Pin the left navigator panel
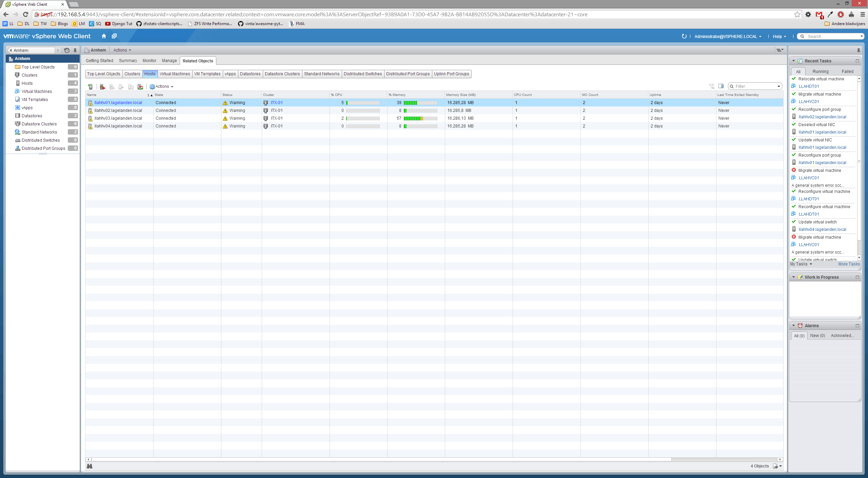The height and width of the screenshot is (478, 868). [75, 51]
